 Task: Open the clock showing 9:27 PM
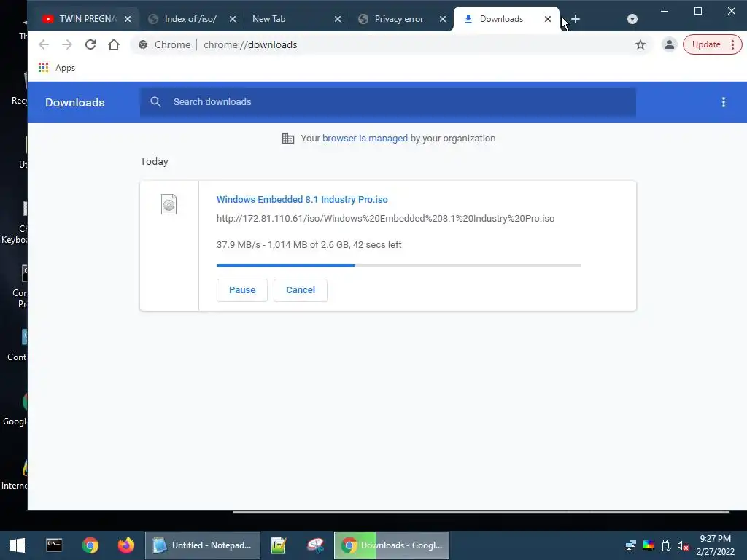[x=715, y=545]
